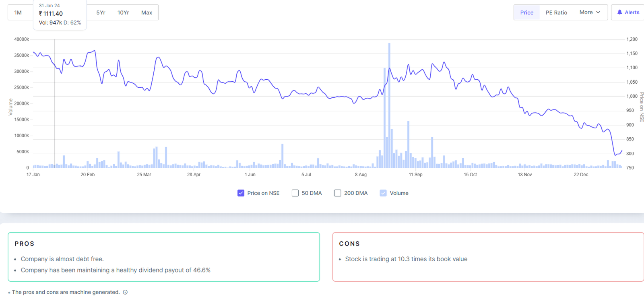The image size is (644, 297).
Task: Select the 5Yr time range
Action: coord(101,12)
